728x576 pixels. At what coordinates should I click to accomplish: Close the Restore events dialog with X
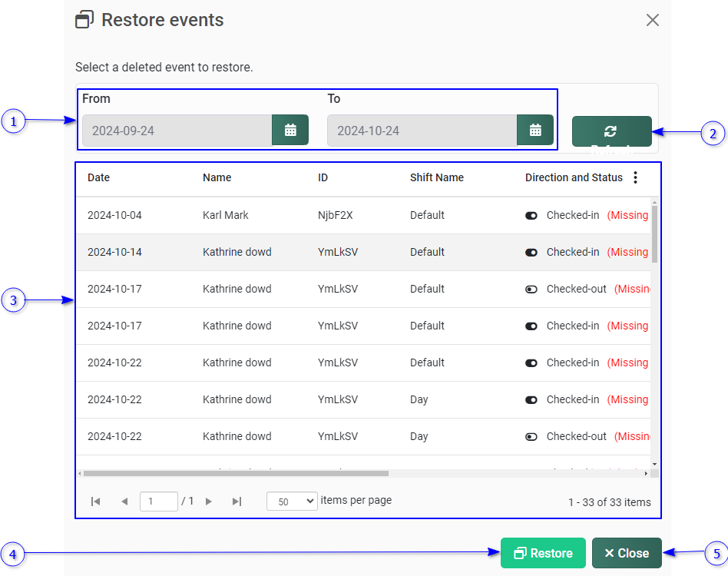652,20
